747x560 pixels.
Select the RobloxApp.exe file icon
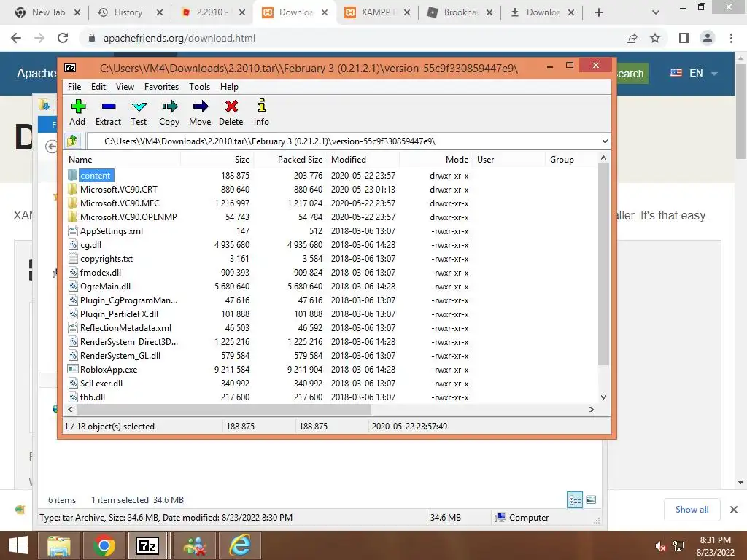coord(72,369)
